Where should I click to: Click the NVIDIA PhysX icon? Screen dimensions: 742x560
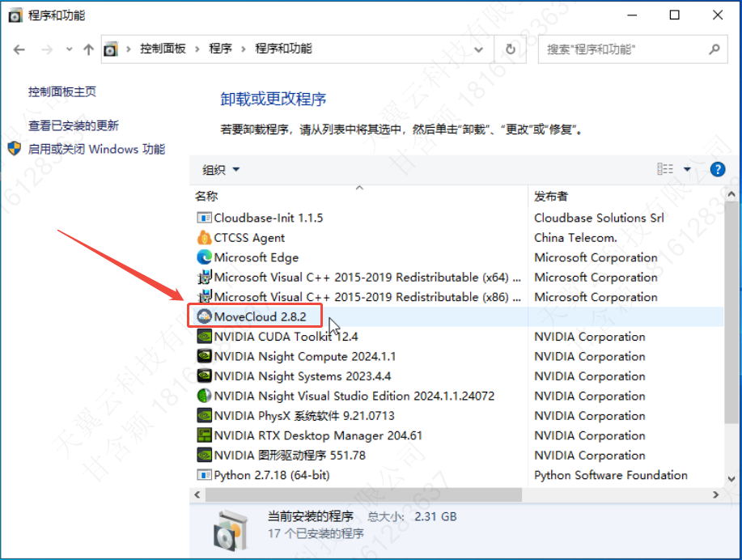[204, 416]
